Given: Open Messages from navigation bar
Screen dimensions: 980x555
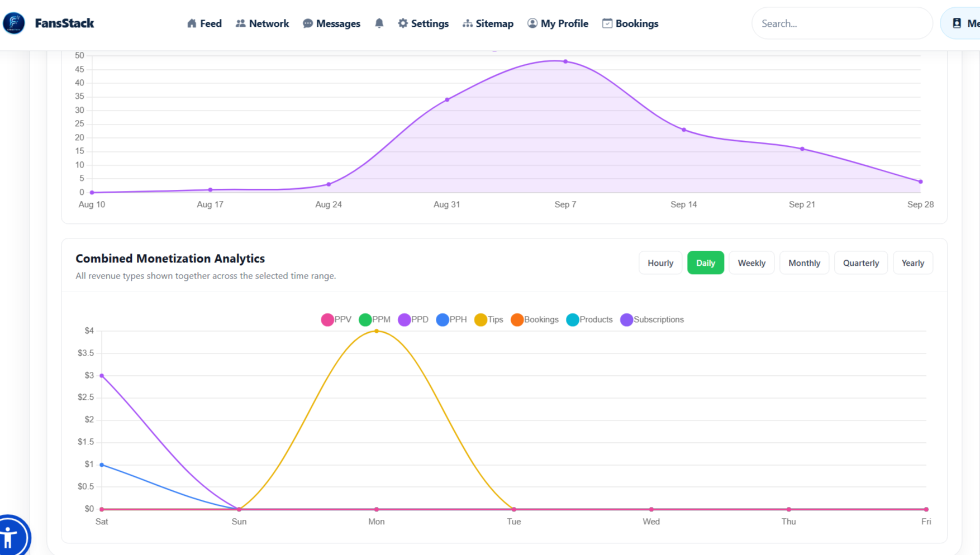Looking at the screenshot, I should (331, 23).
